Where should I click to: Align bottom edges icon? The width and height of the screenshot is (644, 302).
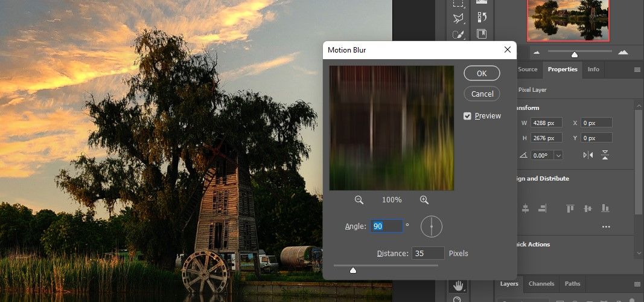[605, 208]
